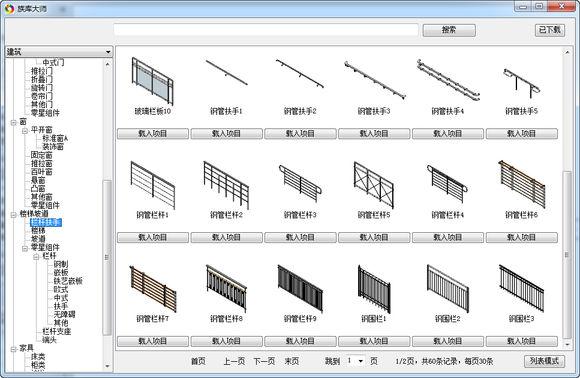
Task: Go to 末页 last page
Action: [292, 361]
